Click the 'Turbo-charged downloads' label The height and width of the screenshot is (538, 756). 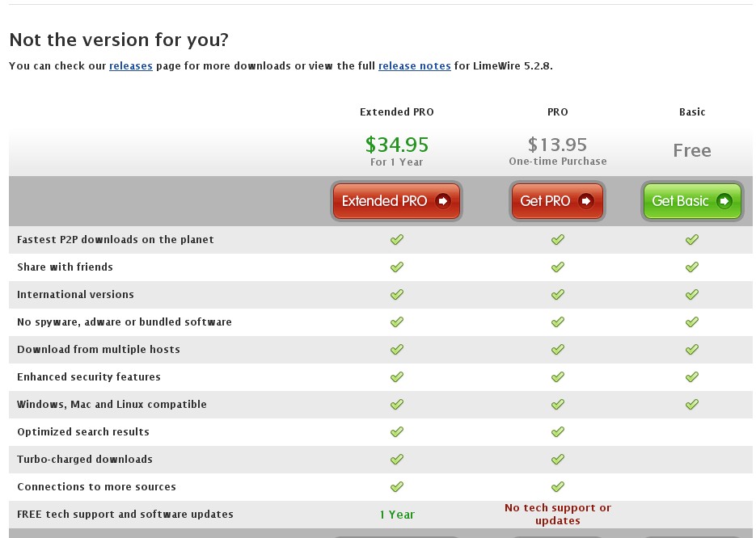(85, 459)
